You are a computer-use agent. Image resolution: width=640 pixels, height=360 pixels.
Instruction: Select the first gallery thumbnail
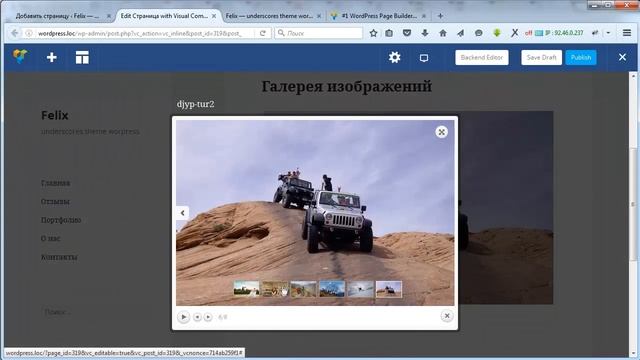246,289
